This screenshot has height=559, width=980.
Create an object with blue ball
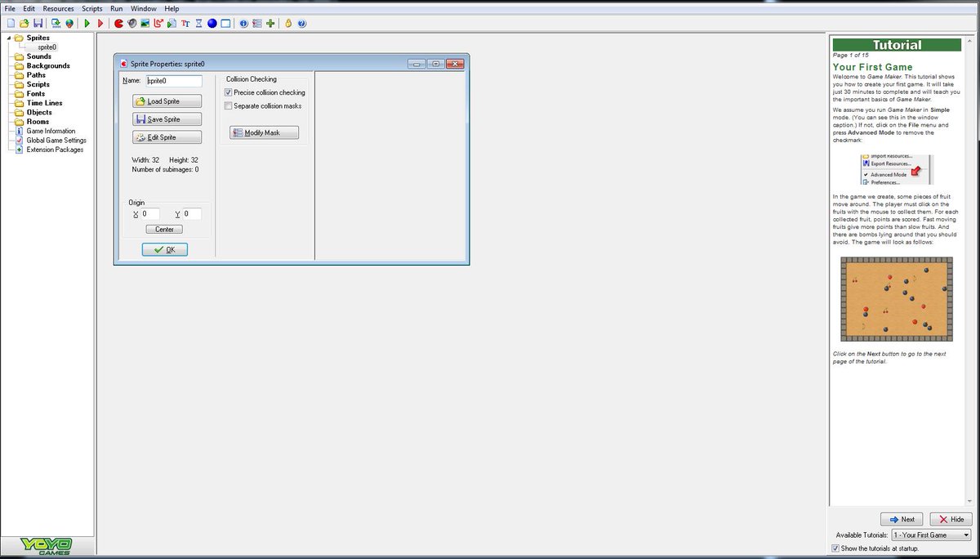(212, 24)
